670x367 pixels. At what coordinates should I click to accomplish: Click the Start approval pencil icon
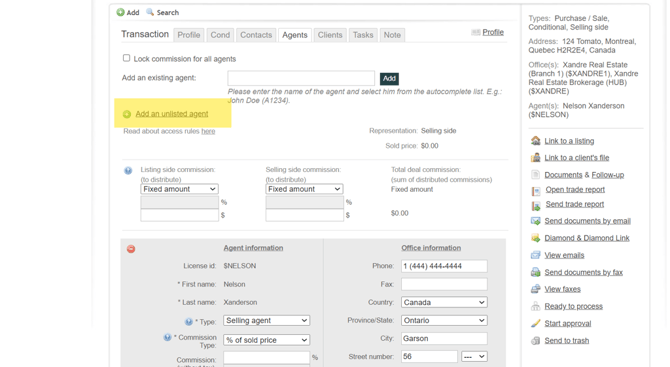(x=535, y=323)
